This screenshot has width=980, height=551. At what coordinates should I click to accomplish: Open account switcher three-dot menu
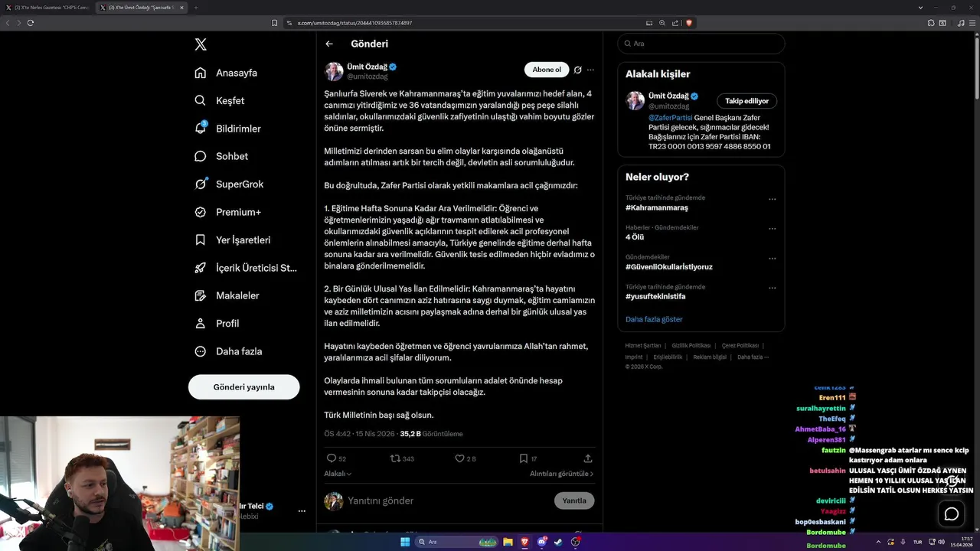[x=302, y=510]
